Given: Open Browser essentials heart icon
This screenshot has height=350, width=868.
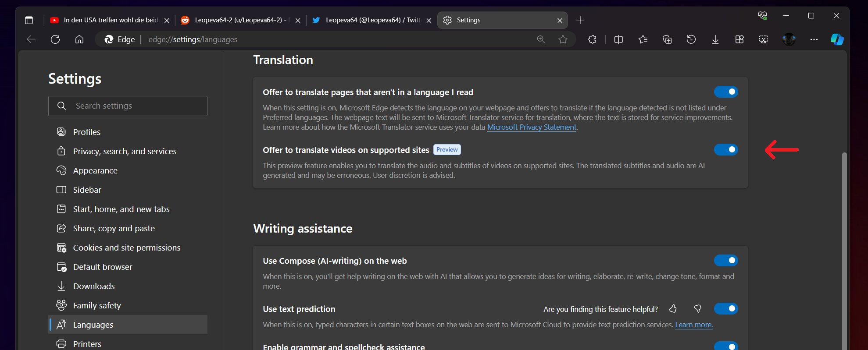Looking at the screenshot, I should 762,16.
